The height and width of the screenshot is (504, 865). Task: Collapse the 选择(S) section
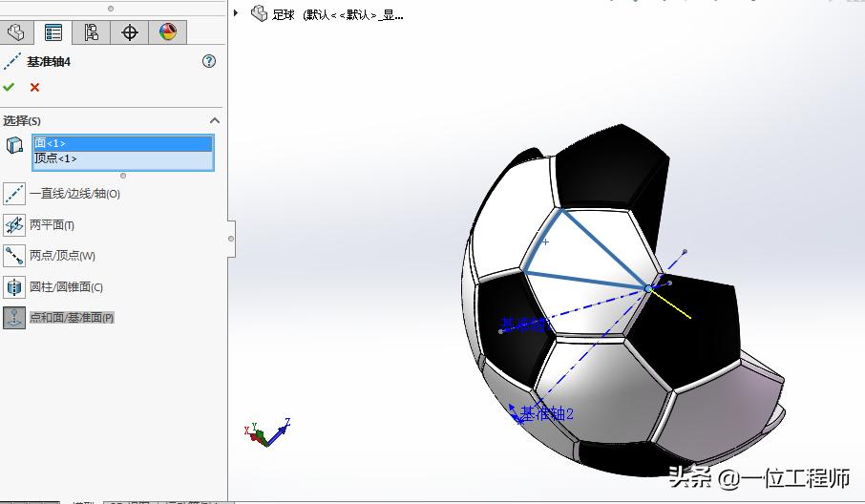point(215,120)
